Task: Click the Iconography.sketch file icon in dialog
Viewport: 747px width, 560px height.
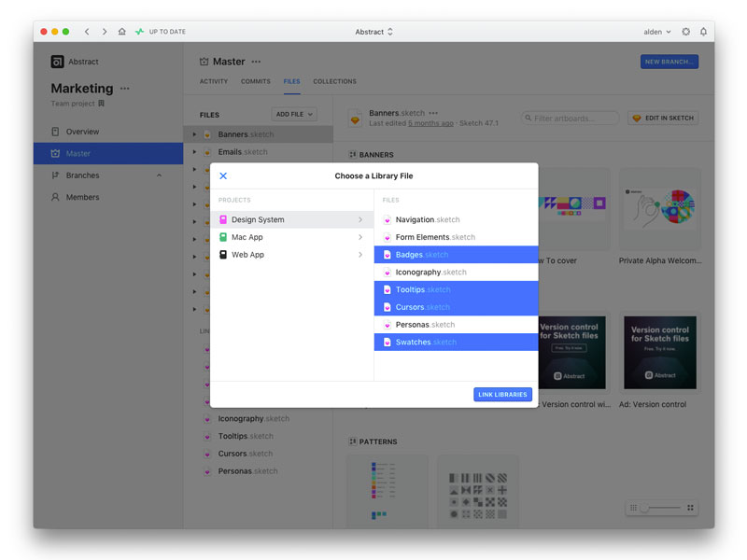Action: point(388,273)
